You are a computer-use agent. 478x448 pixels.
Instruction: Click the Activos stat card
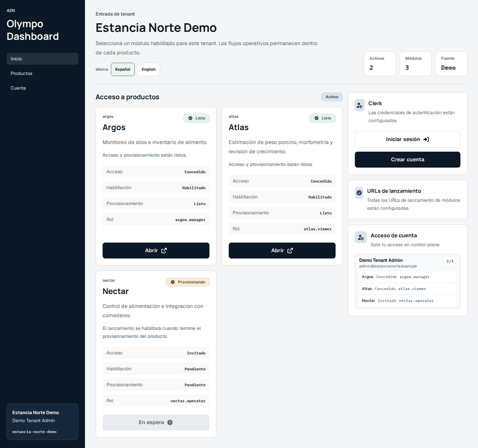(380, 64)
